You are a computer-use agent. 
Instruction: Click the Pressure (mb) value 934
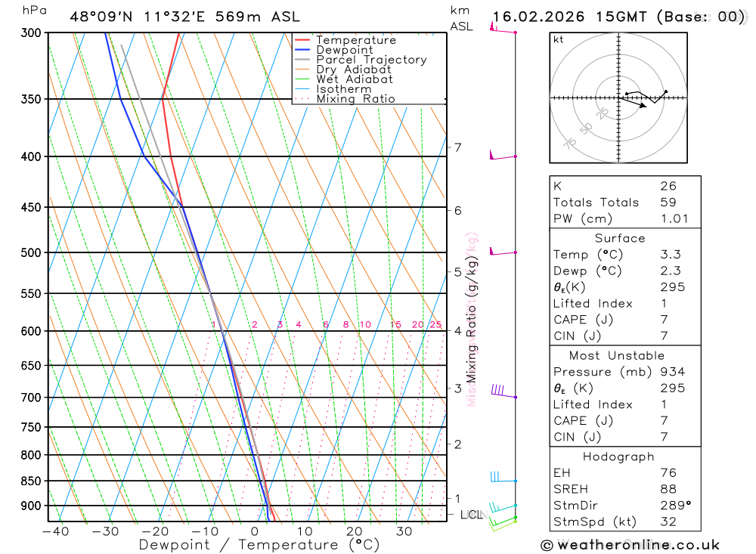(673, 372)
